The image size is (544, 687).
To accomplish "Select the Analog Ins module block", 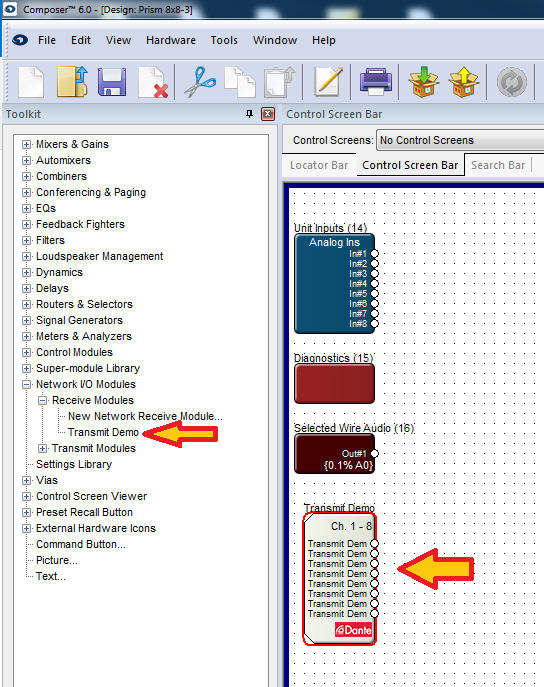I will 334,283.
